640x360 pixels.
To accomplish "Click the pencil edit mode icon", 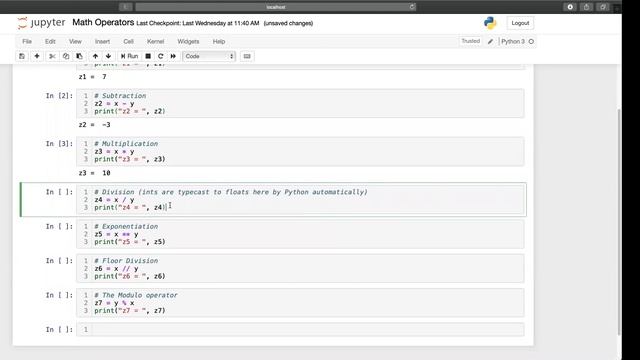I will (x=491, y=42).
